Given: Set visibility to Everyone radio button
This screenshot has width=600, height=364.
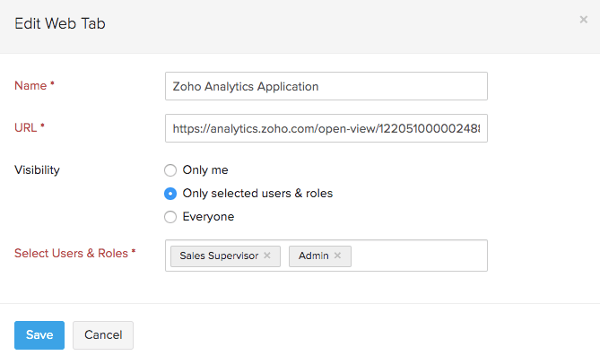Looking at the screenshot, I should pyautogui.click(x=170, y=216).
